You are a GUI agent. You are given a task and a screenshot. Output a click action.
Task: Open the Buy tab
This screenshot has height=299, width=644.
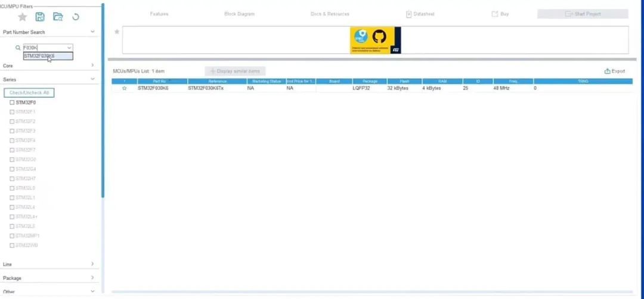click(x=500, y=14)
